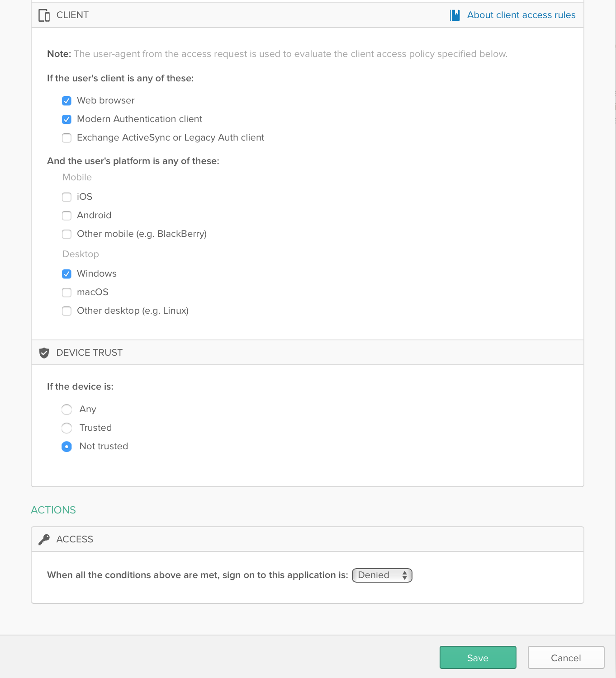Enable Exchange ActiveSync or Legacy Auth client
The width and height of the screenshot is (616, 678).
pyautogui.click(x=66, y=138)
